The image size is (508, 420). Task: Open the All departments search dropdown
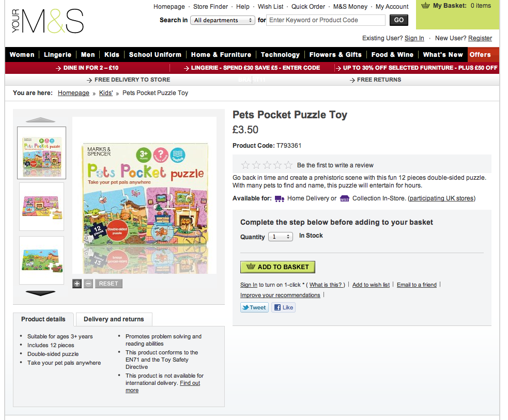pos(223,20)
